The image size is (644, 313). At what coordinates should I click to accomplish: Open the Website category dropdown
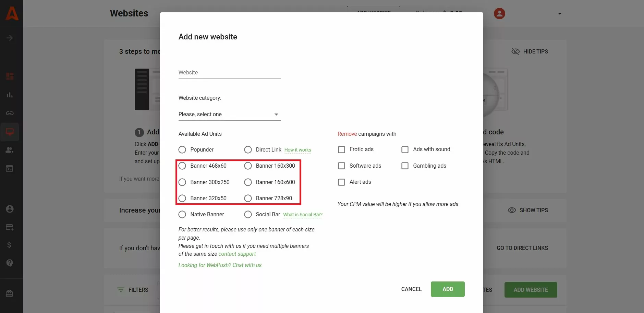tap(229, 114)
